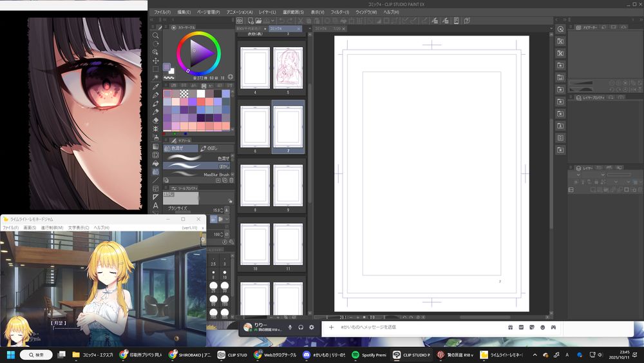Open the フィルター(I) menu
644x363 pixels.
pyautogui.click(x=339, y=12)
